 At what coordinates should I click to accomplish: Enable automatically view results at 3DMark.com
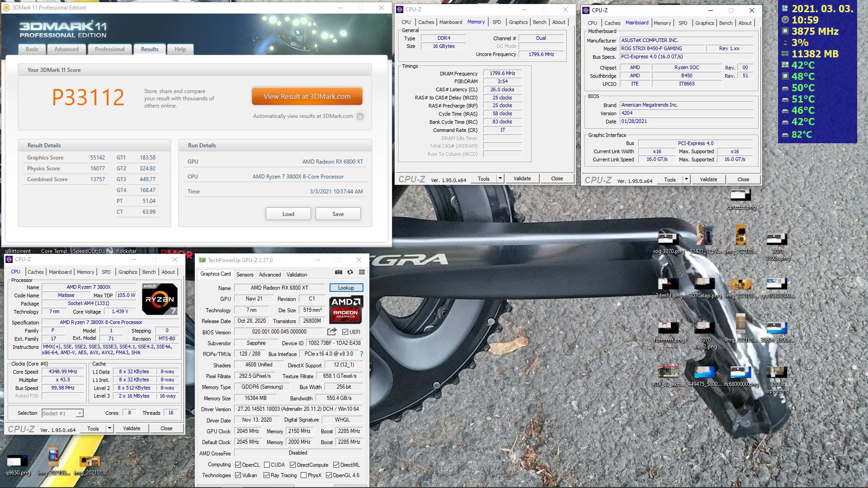[360, 116]
